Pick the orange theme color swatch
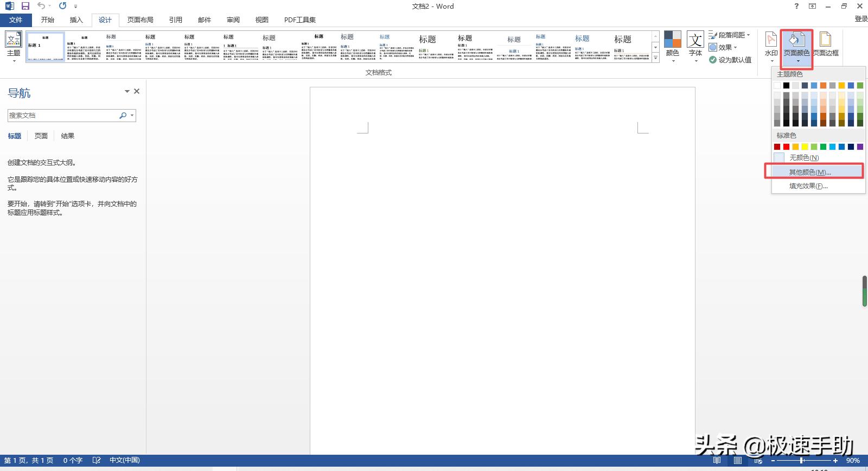Viewport: 868px width, 471px height. click(x=823, y=85)
